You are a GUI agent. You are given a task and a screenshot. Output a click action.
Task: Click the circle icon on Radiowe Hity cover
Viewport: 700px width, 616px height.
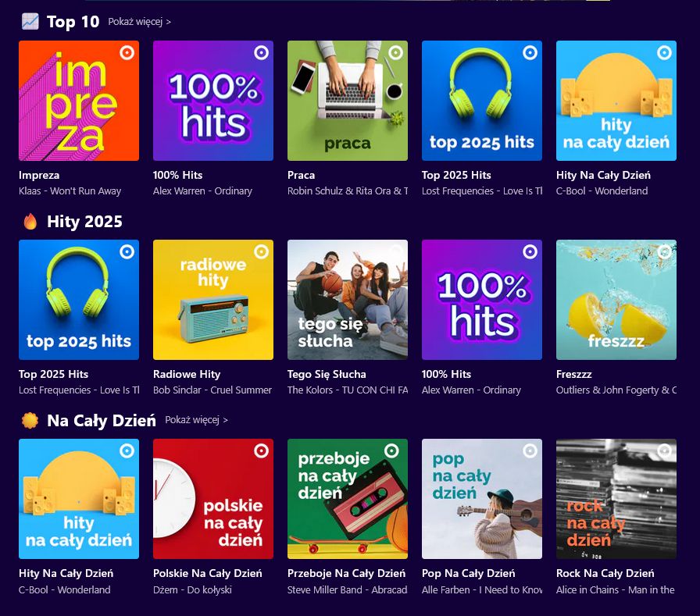pyautogui.click(x=262, y=251)
